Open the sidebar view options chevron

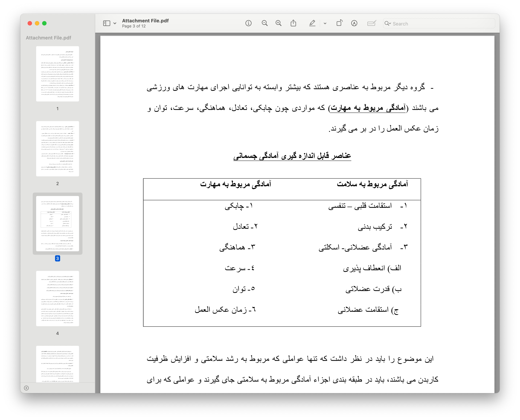pyautogui.click(x=115, y=23)
